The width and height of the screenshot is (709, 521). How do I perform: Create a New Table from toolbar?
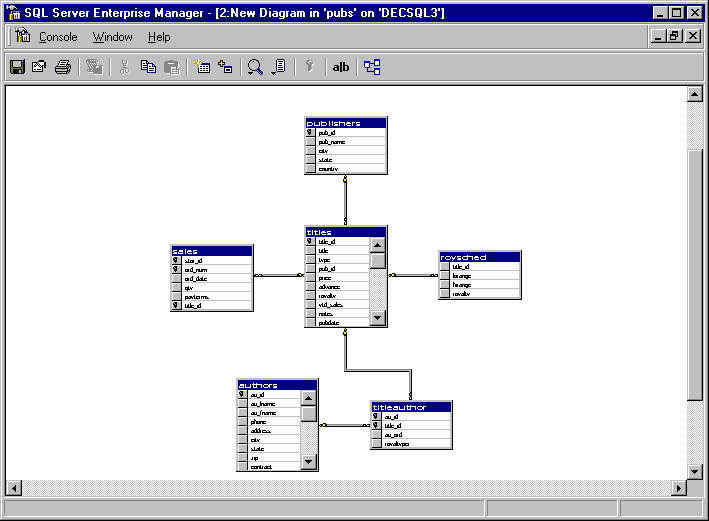tap(202, 67)
